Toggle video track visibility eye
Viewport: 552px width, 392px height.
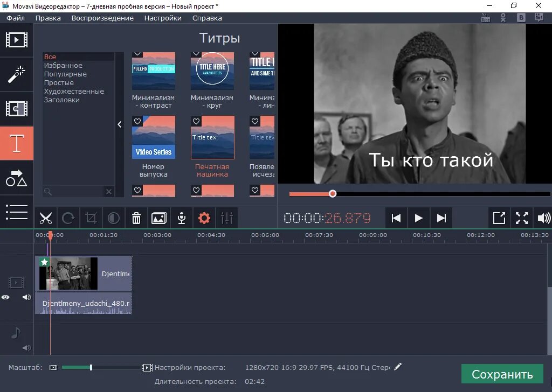click(5, 297)
